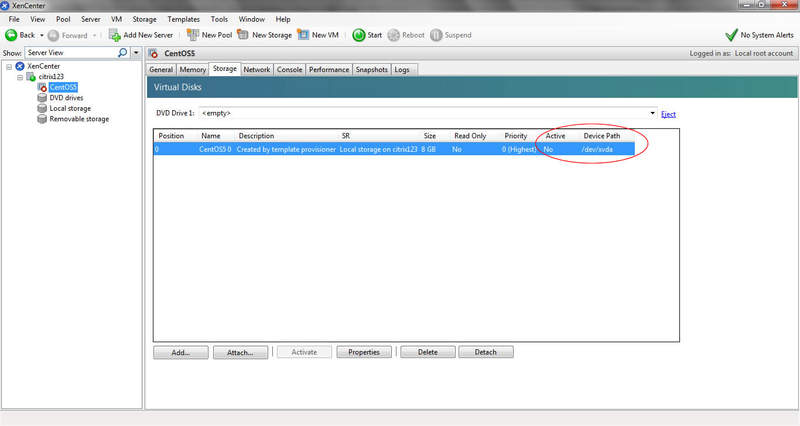Click the DVD drives storage icon
800x426 pixels.
pyautogui.click(x=42, y=98)
